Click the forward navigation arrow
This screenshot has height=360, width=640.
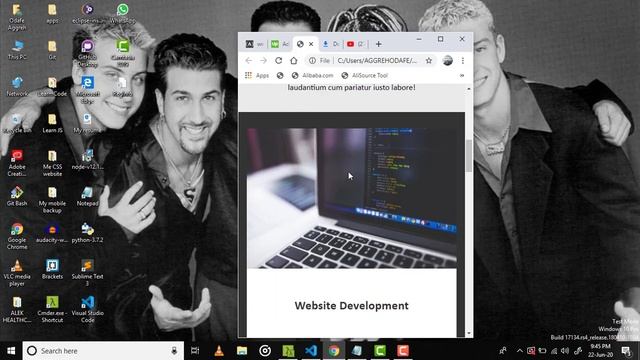pyautogui.click(x=263, y=60)
